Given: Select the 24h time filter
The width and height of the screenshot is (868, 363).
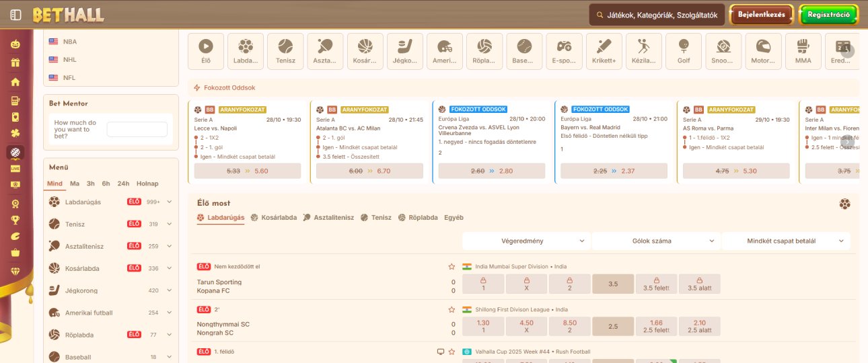Looking at the screenshot, I should click(x=123, y=184).
